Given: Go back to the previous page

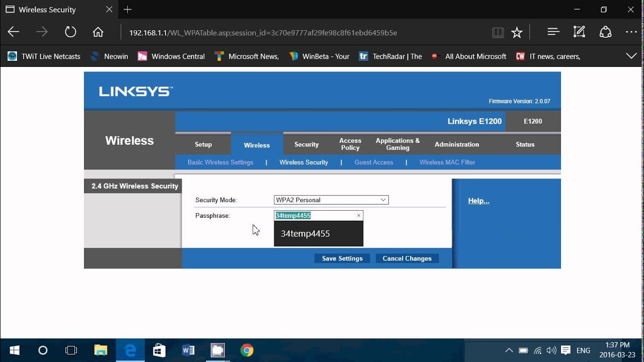Looking at the screenshot, I should 14,32.
